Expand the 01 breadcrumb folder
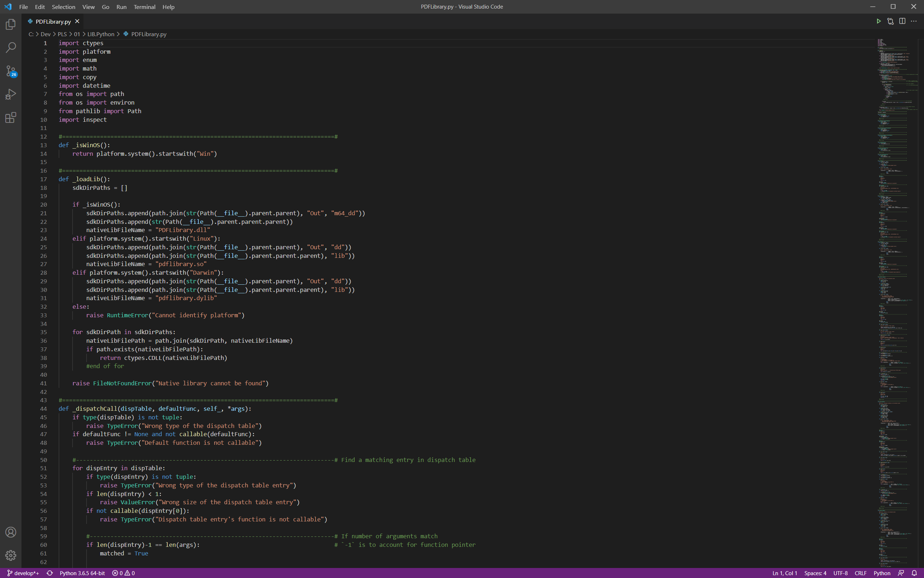 (77, 34)
